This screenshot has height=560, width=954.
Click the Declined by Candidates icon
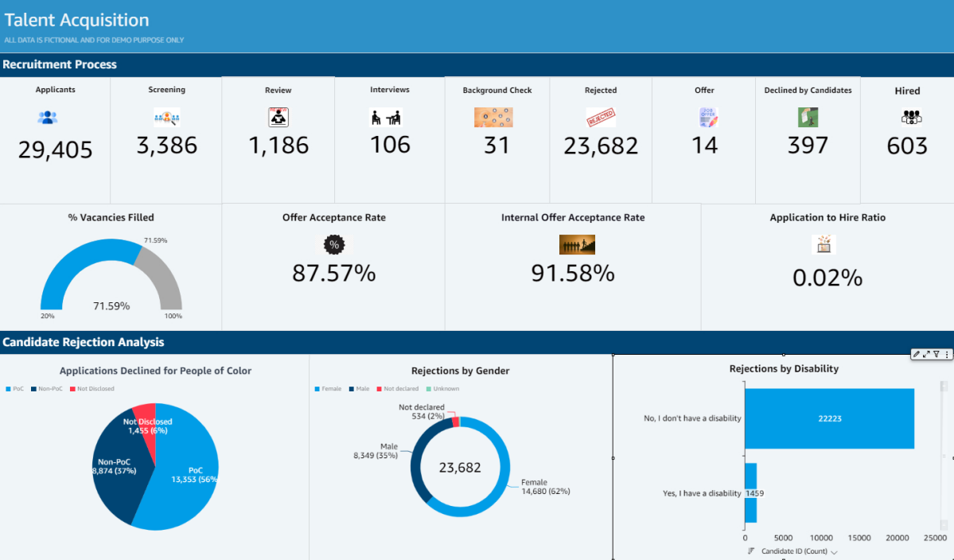(x=808, y=117)
